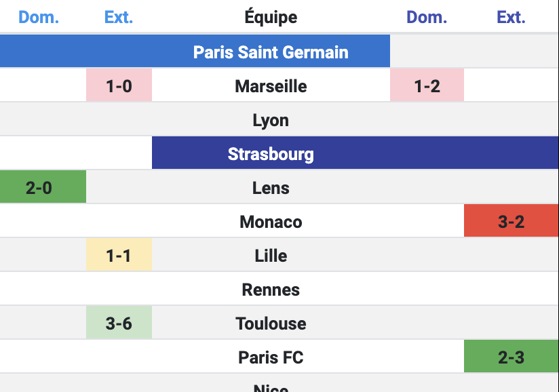The image size is (559, 392).
Task: Select the Lens team name
Action: (x=271, y=188)
